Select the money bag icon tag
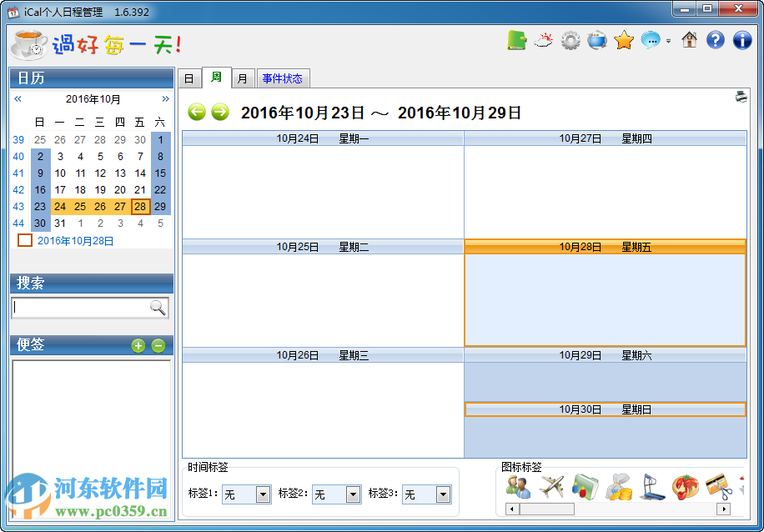The image size is (764, 532). (619, 489)
